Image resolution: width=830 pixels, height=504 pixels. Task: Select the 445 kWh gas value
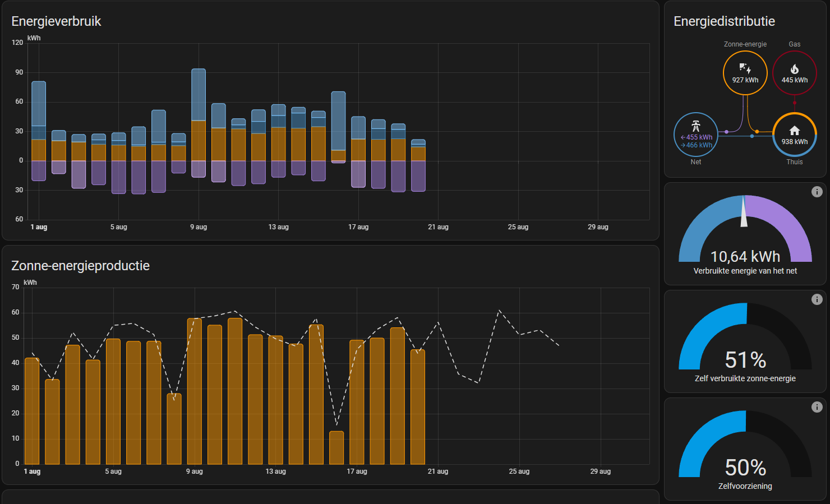(794, 80)
